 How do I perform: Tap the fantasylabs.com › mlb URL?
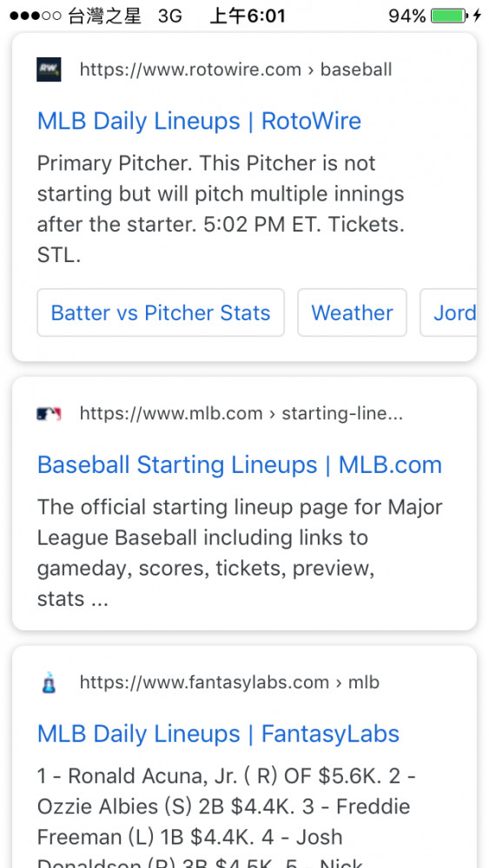[230, 682]
